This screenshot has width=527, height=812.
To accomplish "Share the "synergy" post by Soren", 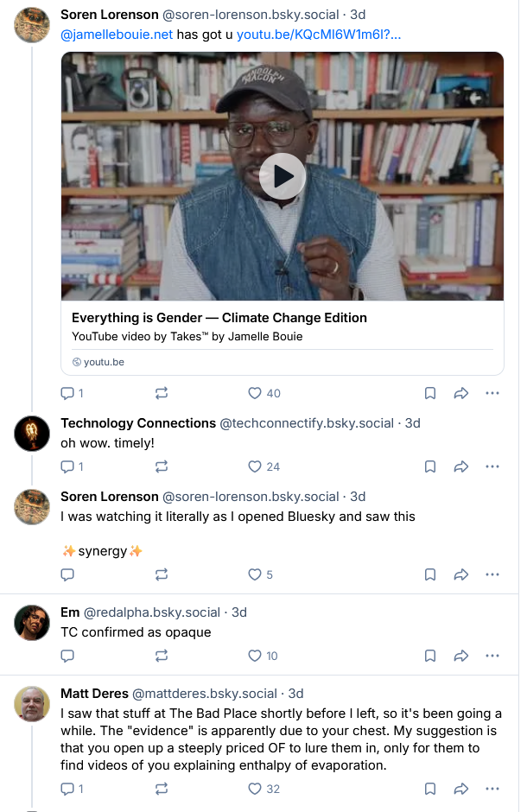I will coord(461,574).
